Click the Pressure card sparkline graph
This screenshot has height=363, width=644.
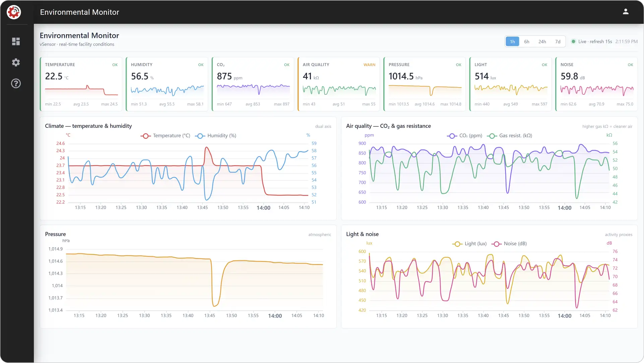click(425, 91)
